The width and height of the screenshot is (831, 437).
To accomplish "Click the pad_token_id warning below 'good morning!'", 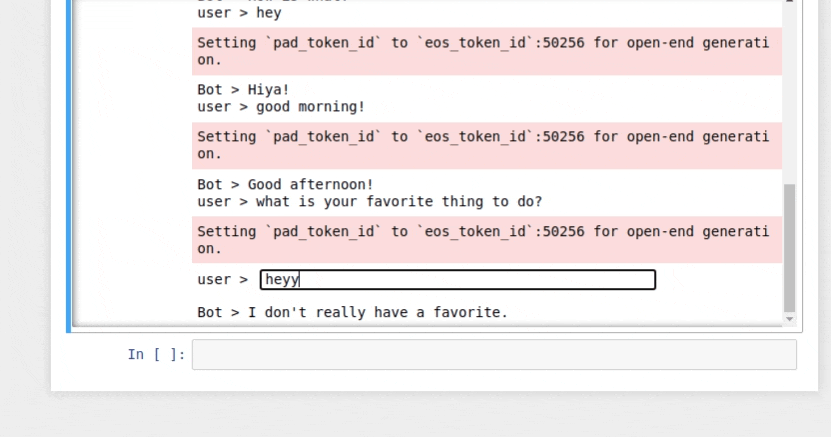I will tap(487, 146).
